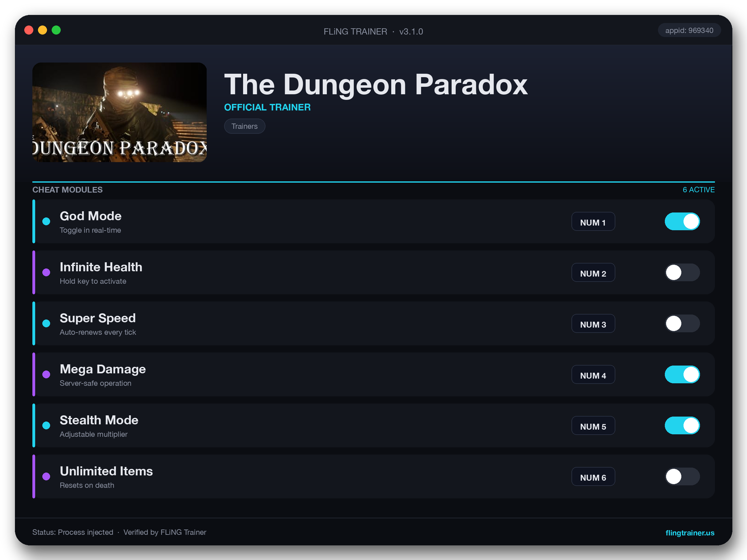
Task: Click the Unlimited Items title text
Action: [106, 471]
